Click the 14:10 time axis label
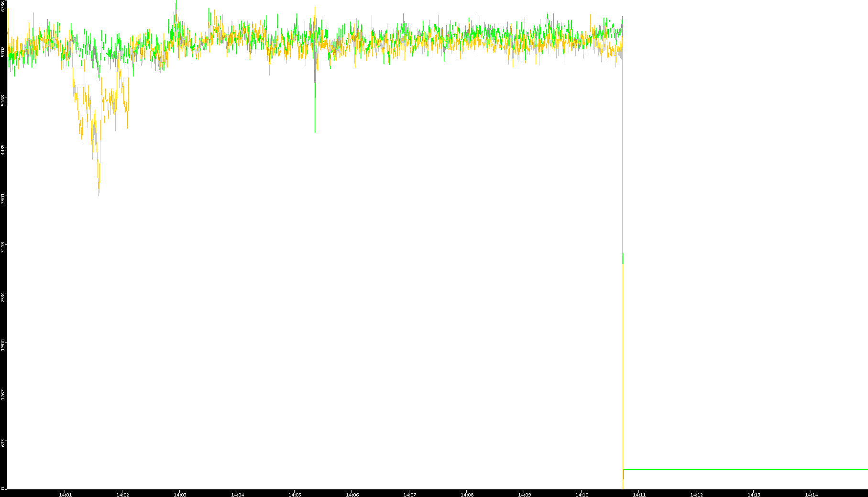 click(x=582, y=494)
